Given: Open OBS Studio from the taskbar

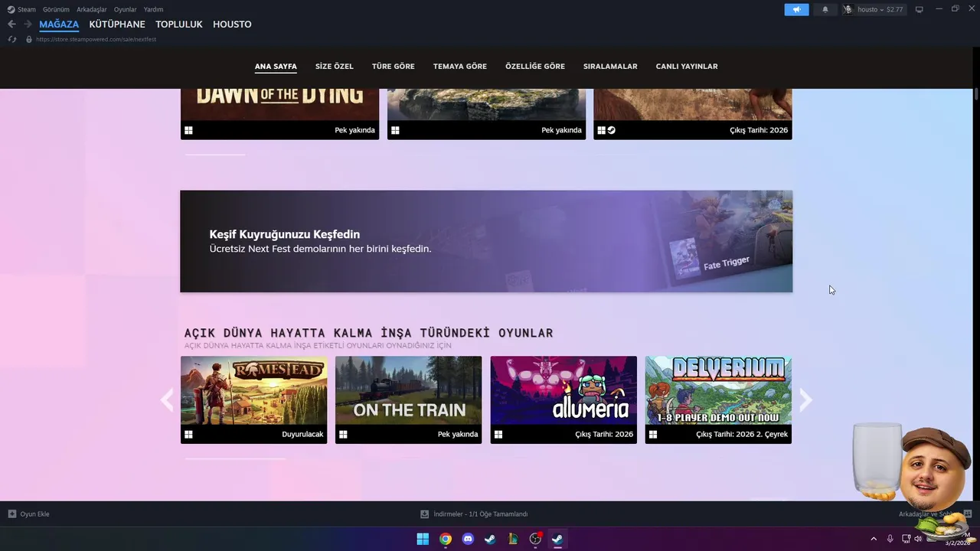Looking at the screenshot, I should pyautogui.click(x=535, y=539).
